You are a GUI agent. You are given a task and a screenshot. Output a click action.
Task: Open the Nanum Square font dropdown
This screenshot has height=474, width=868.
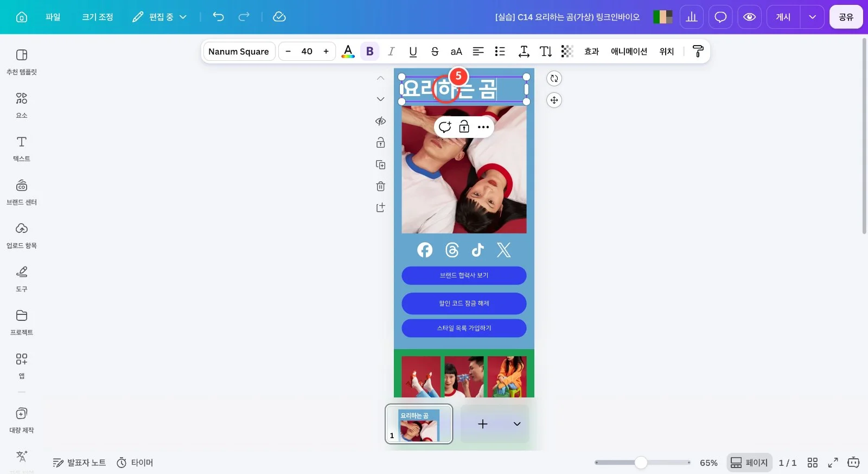tap(239, 52)
